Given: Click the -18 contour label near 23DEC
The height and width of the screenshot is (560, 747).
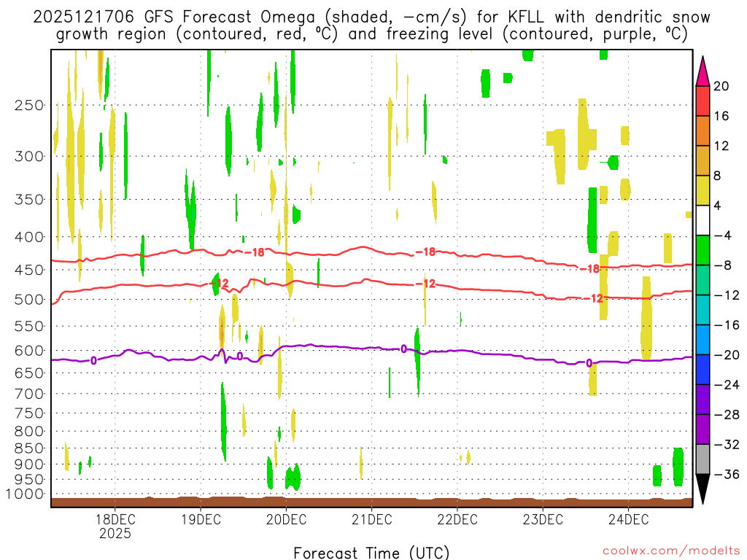Looking at the screenshot, I should pos(589,269).
